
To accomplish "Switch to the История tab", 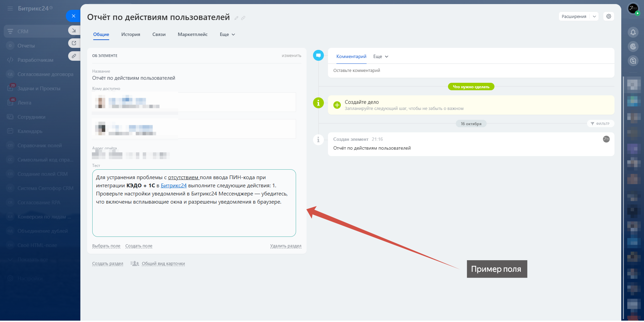I will [131, 34].
